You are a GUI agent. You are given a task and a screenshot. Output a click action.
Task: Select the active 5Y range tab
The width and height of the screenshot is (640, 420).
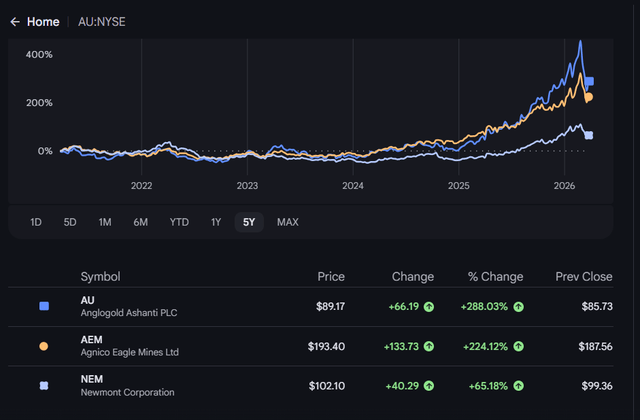click(x=249, y=222)
